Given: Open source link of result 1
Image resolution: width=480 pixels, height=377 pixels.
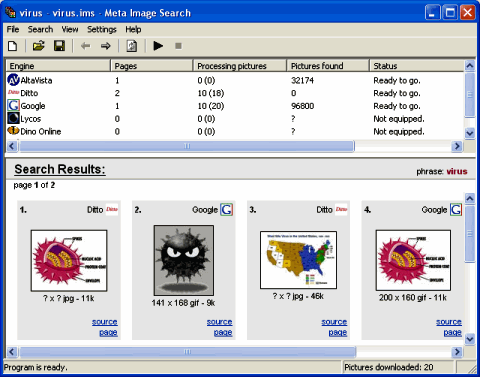Looking at the screenshot, I should [105, 322].
